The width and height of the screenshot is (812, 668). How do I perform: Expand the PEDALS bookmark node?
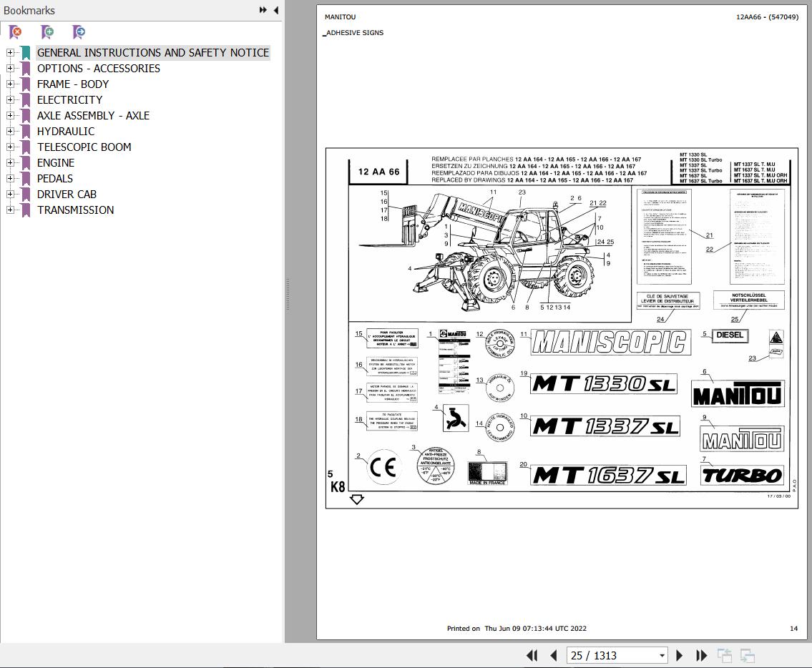[x=10, y=178]
